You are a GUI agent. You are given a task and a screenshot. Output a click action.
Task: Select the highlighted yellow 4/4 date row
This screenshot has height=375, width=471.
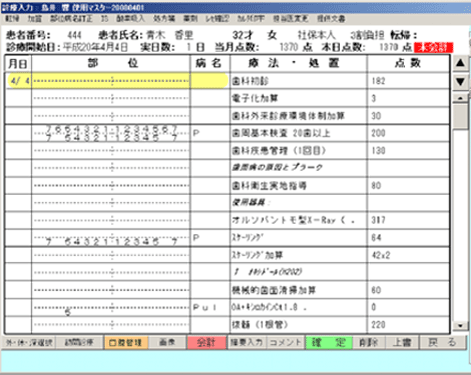tap(117, 81)
